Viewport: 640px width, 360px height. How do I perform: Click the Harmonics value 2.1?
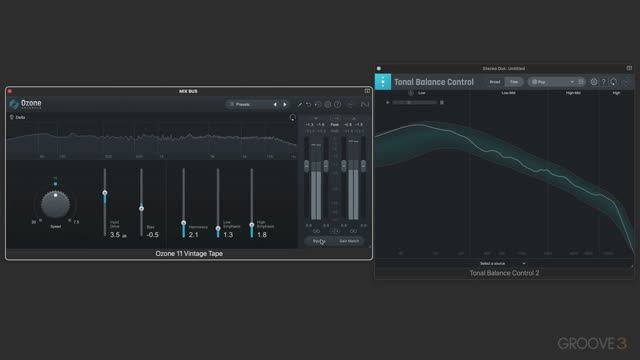[193, 235]
